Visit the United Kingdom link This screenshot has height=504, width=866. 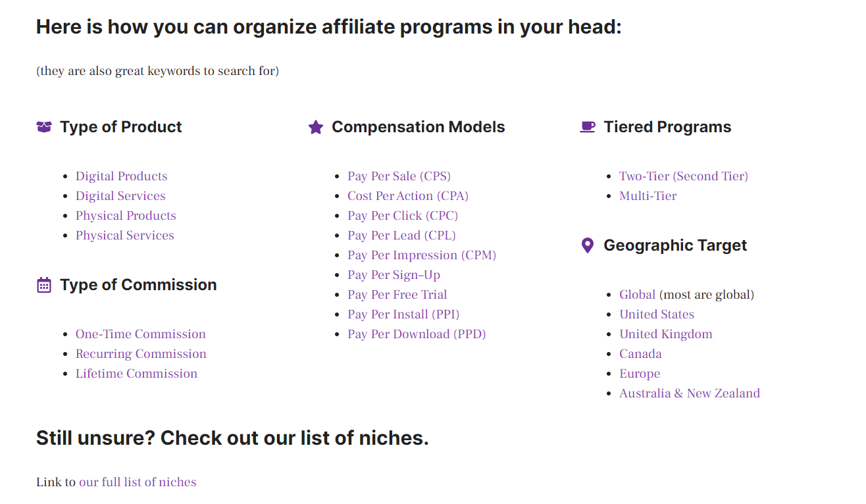pos(666,334)
